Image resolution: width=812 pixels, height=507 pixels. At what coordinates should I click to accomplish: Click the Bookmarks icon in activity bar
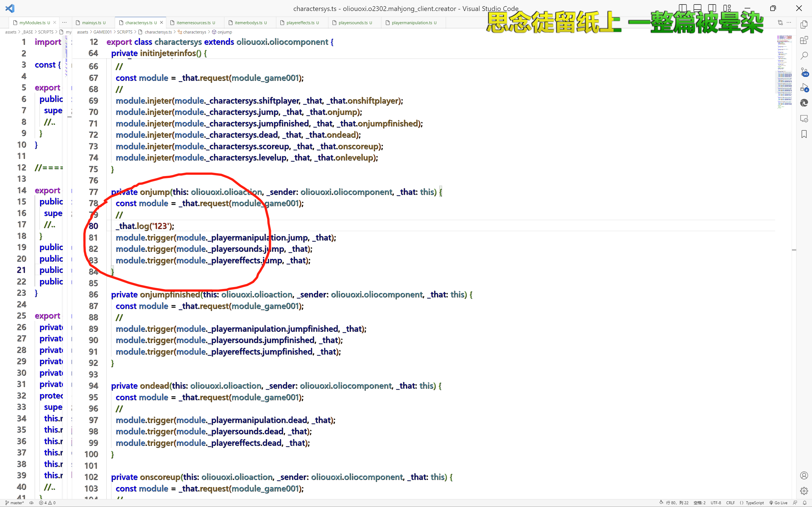(x=804, y=134)
